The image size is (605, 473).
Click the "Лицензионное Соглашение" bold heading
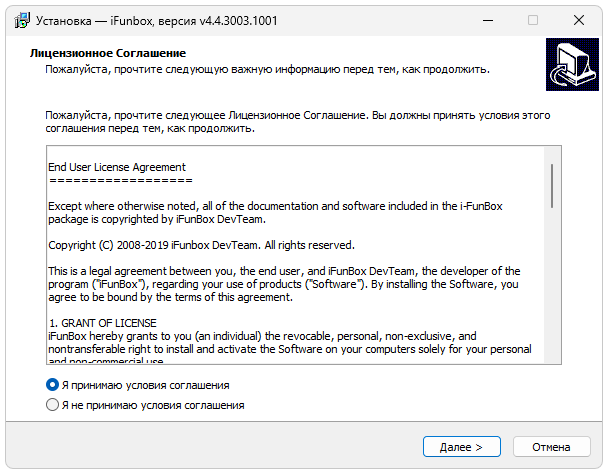[x=109, y=53]
